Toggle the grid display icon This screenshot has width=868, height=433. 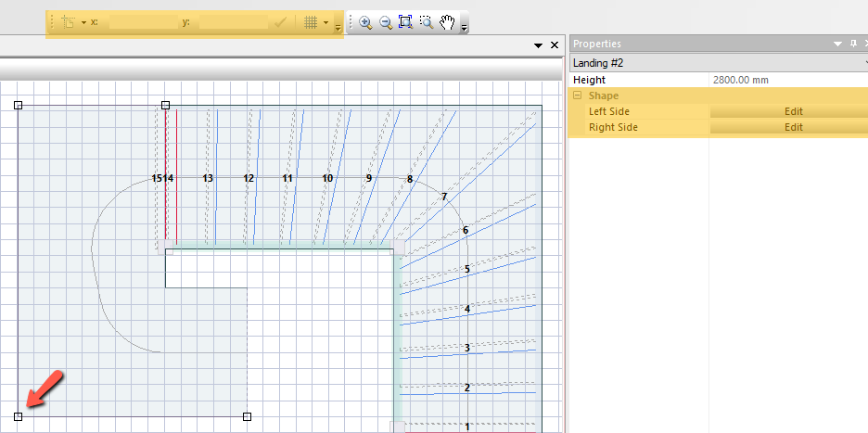pyautogui.click(x=312, y=22)
